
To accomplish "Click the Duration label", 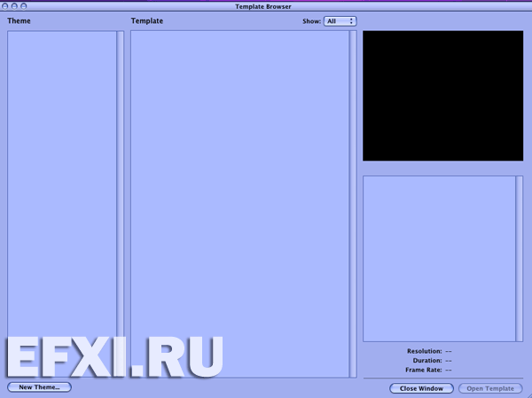I will [427, 361].
